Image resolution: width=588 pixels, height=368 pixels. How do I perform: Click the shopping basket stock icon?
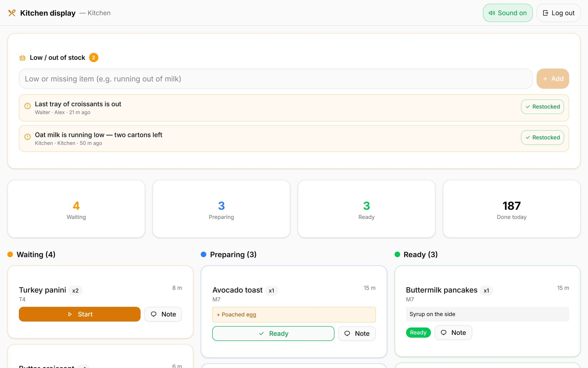click(22, 58)
